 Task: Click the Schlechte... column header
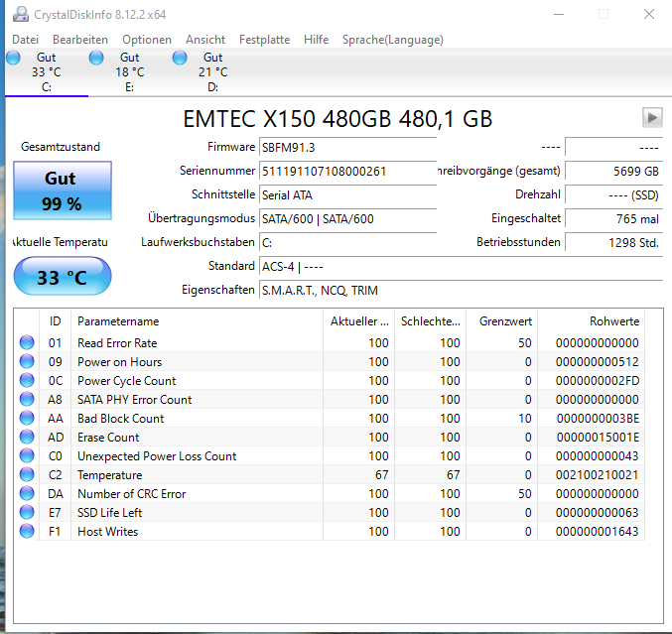430,321
